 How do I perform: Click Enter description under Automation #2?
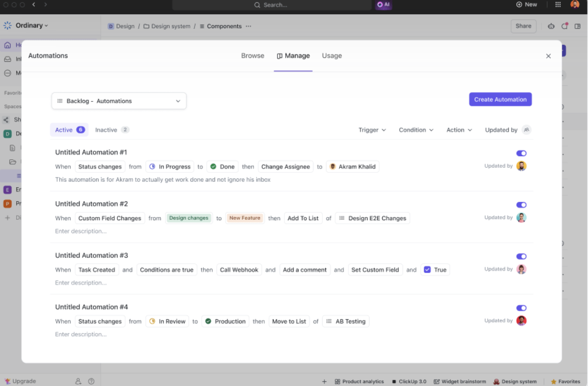81,231
